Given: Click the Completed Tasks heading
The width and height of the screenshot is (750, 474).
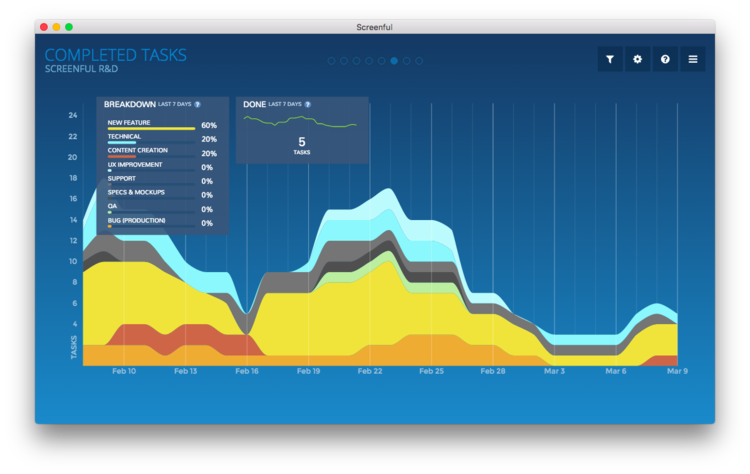Looking at the screenshot, I should [x=116, y=55].
